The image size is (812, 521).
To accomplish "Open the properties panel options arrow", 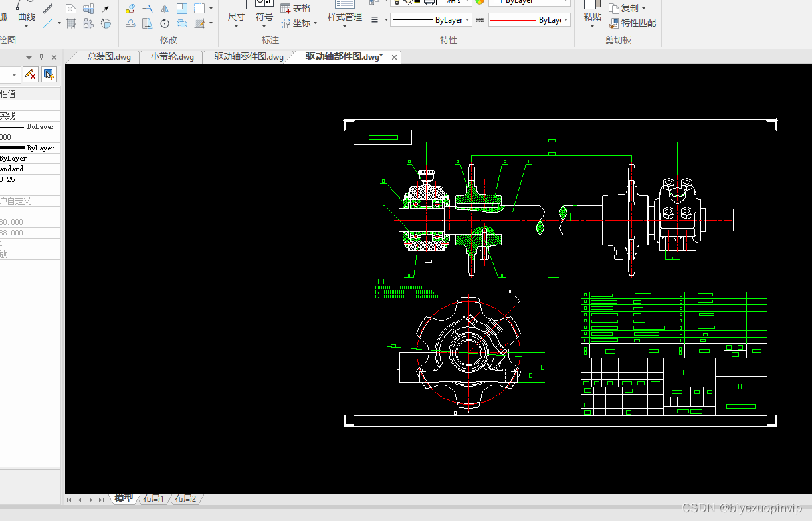I will point(29,57).
